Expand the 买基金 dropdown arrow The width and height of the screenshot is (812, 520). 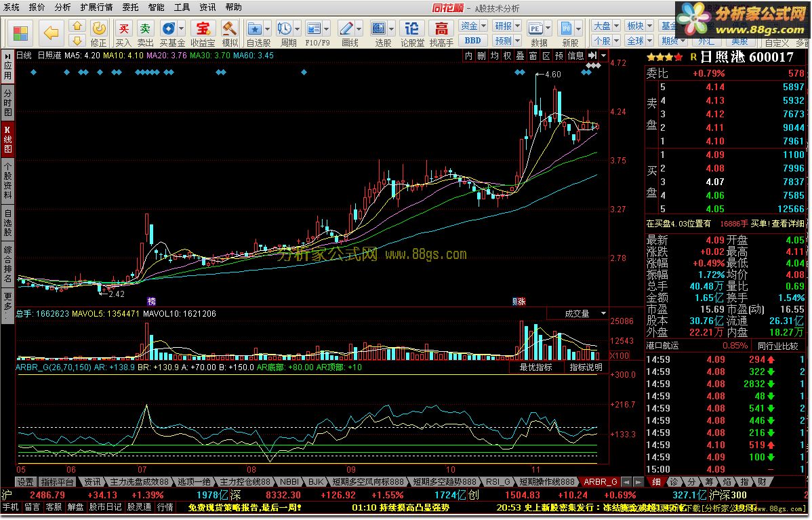click(181, 28)
